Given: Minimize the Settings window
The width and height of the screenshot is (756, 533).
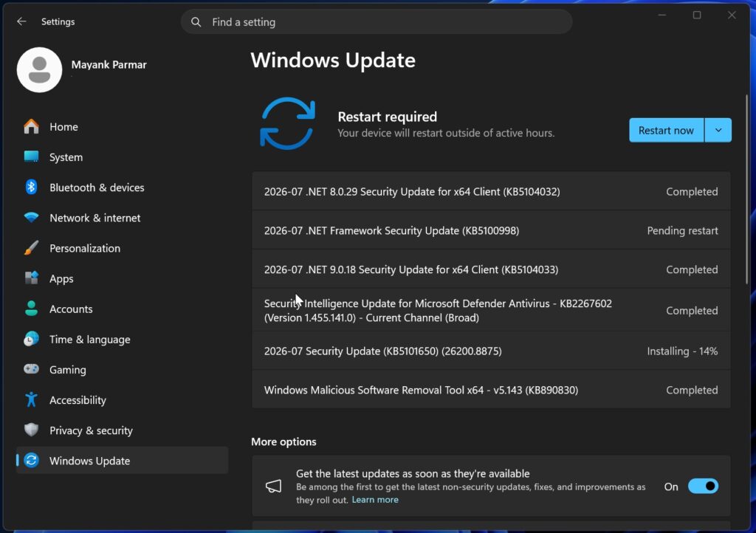Looking at the screenshot, I should pyautogui.click(x=662, y=15).
